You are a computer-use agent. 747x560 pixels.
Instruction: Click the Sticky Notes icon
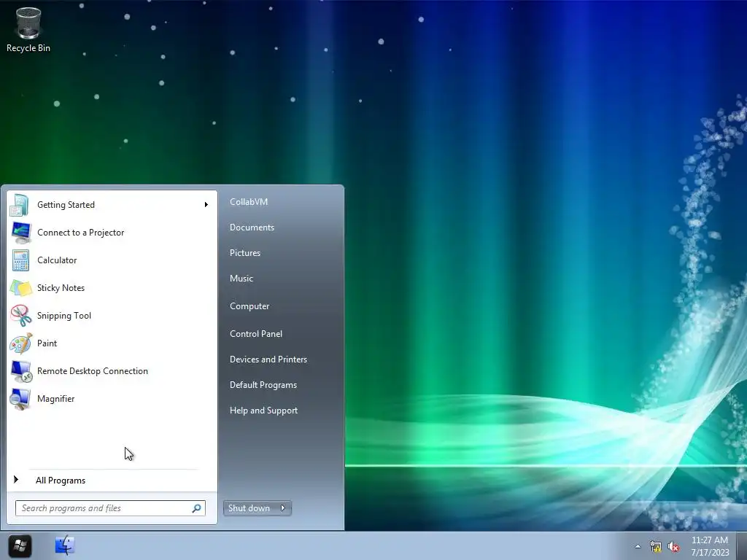coord(20,288)
